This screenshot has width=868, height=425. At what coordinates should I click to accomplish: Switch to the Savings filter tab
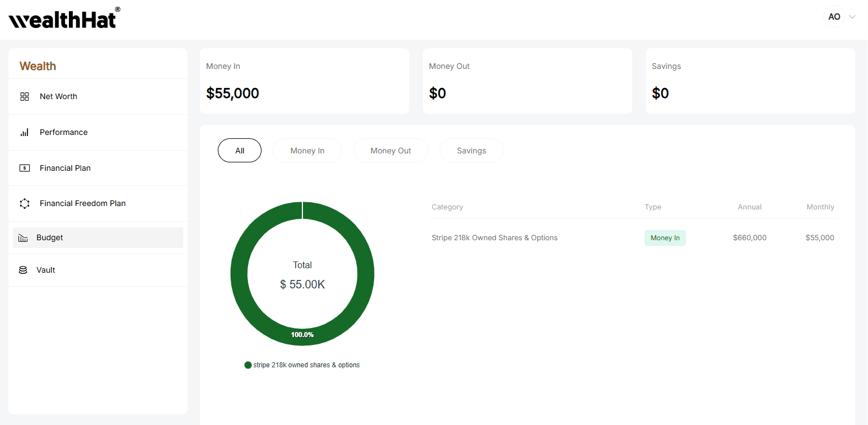[x=472, y=151]
